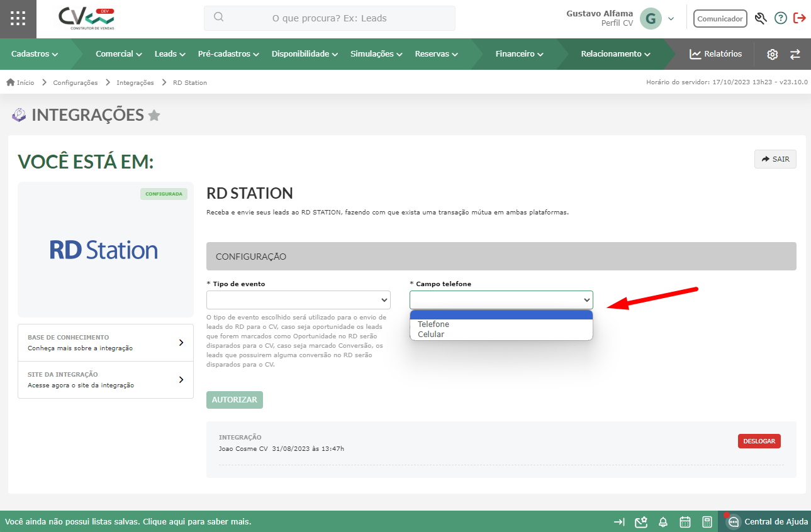Click the 'VOCÊ ESTÁ EM:' heading
The height and width of the screenshot is (532, 811).
[86, 162]
